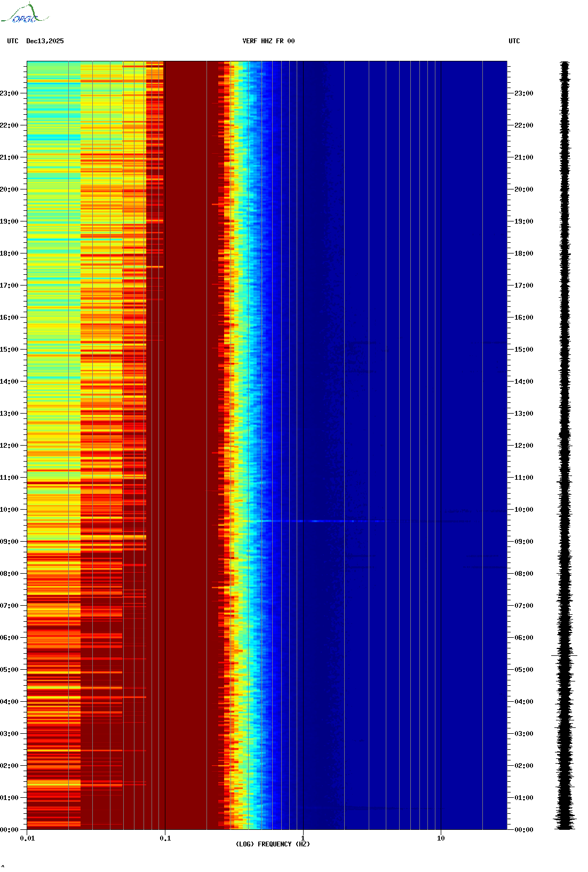The height and width of the screenshot is (872, 588).
Task: Select the 12:00 tick on left axis
Action: [x=10, y=446]
